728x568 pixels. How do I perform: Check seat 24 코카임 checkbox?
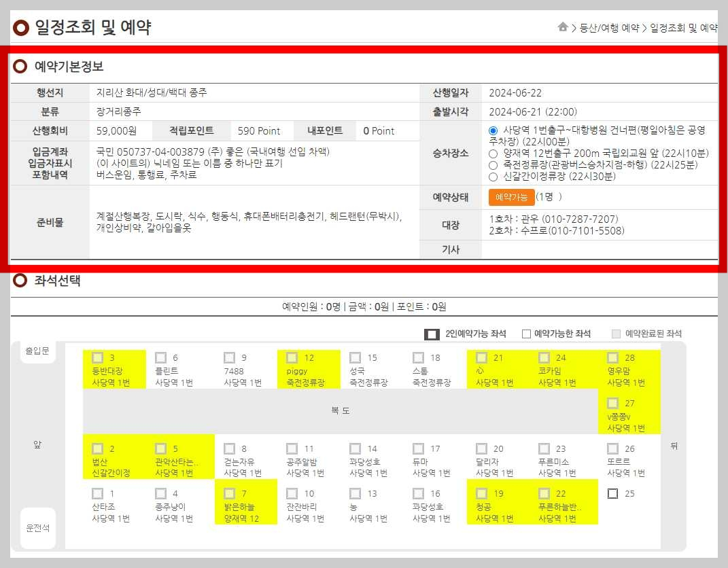coord(544,357)
